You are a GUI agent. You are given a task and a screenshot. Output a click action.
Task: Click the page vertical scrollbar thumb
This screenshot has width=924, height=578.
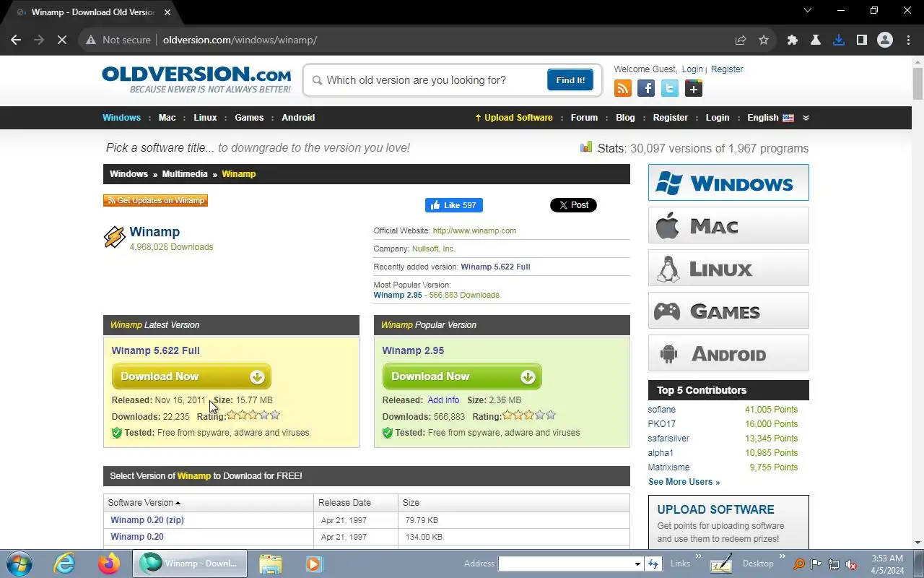tap(918, 84)
